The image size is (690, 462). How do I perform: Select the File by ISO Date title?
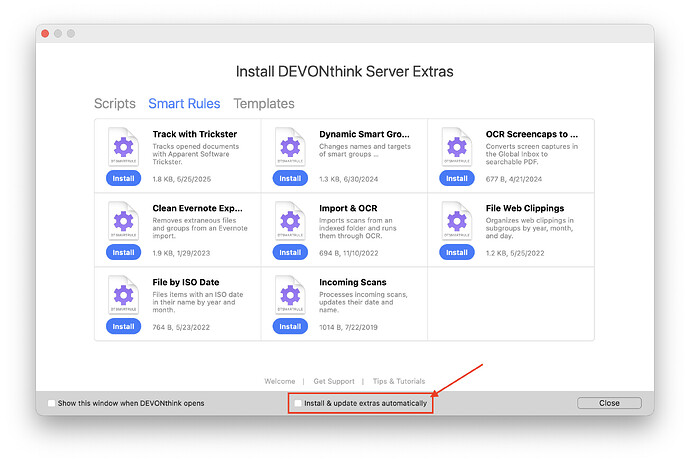point(186,282)
